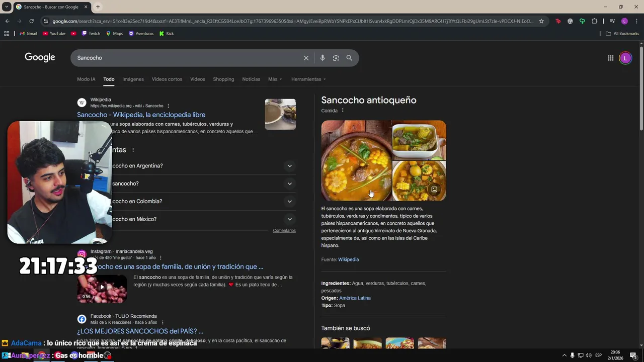Open the Sancocho browser tab
Image resolution: width=644 pixels, height=362 pixels.
pos(52,7)
